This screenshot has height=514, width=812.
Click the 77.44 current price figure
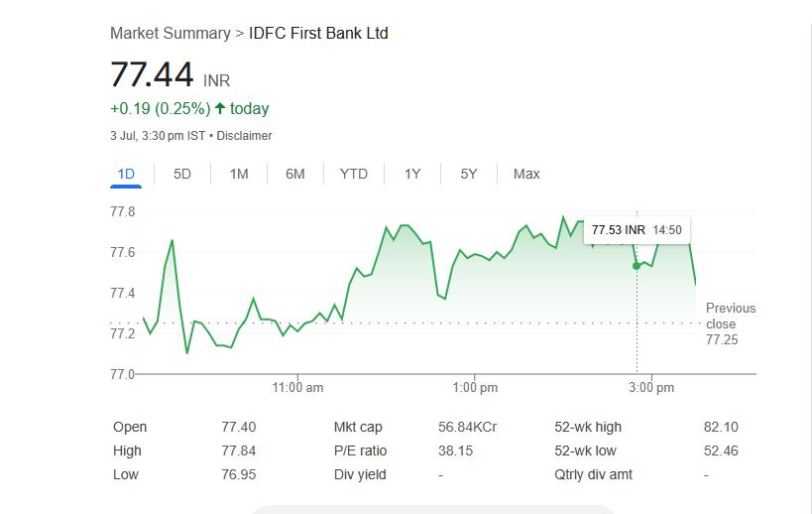[x=152, y=75]
